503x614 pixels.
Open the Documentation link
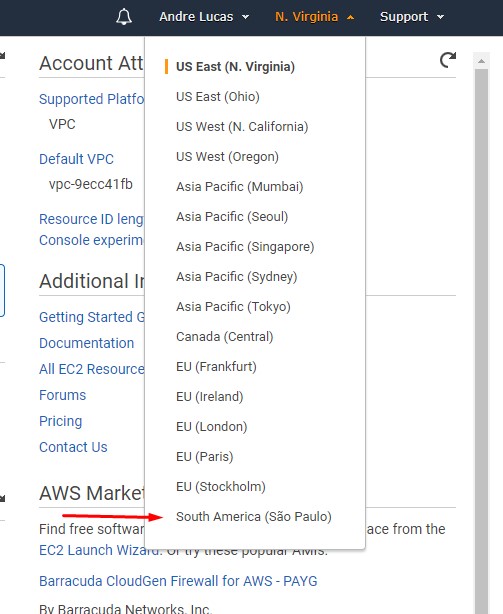coord(87,343)
